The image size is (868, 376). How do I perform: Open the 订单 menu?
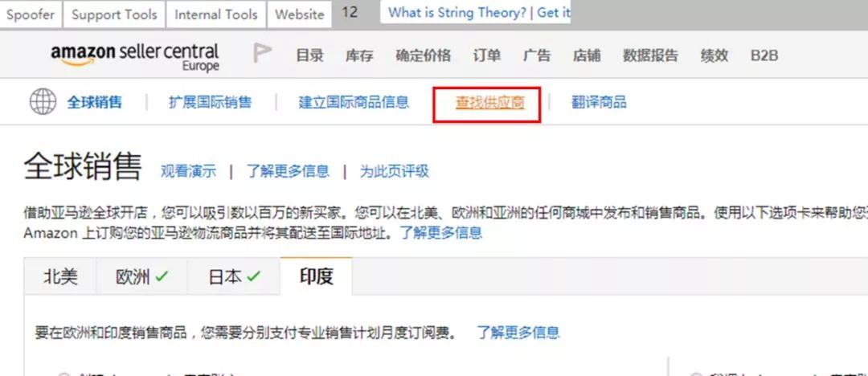[x=486, y=55]
